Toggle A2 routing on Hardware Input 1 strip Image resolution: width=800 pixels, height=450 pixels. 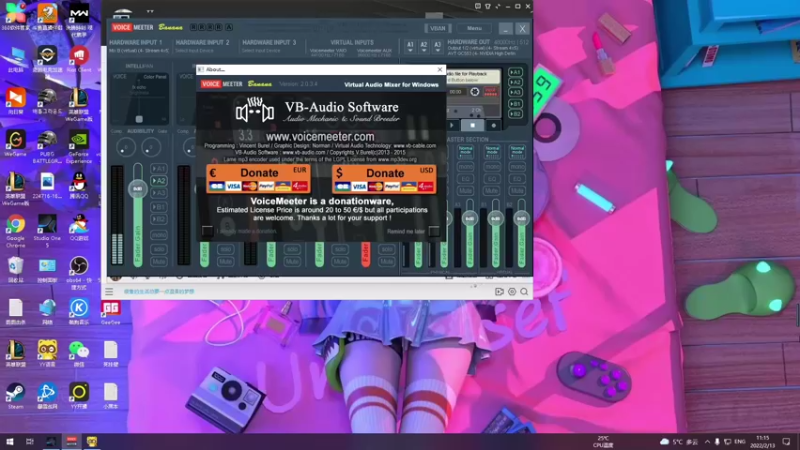pyautogui.click(x=159, y=181)
